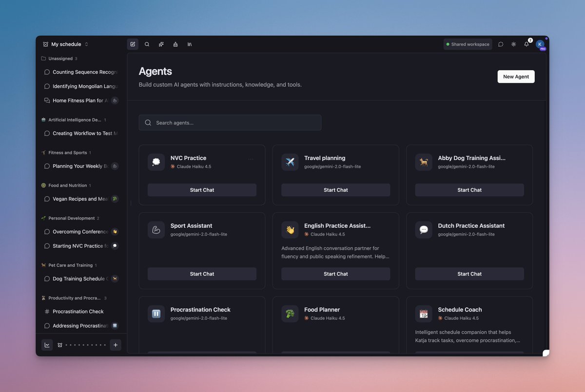Open the Dog Training Schedule chat

click(x=81, y=279)
